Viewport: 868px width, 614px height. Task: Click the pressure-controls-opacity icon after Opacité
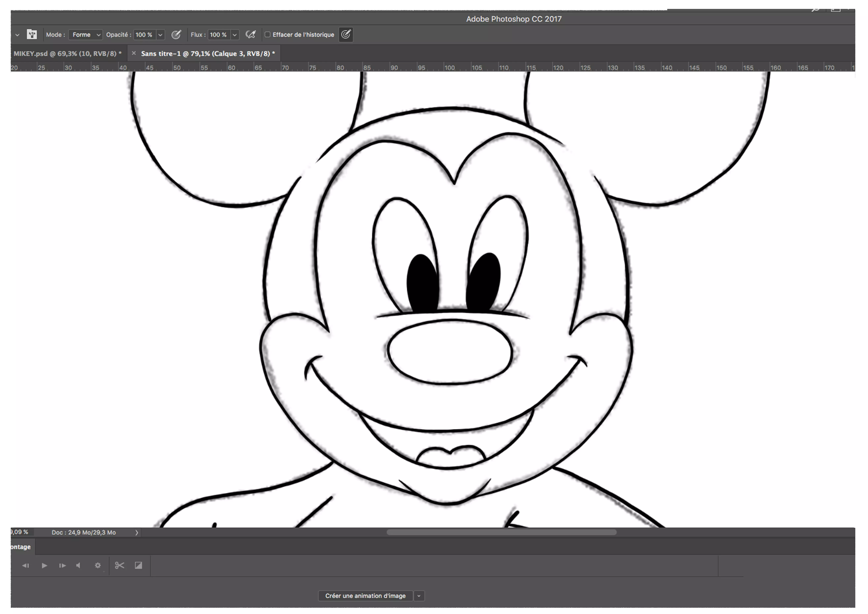point(176,34)
